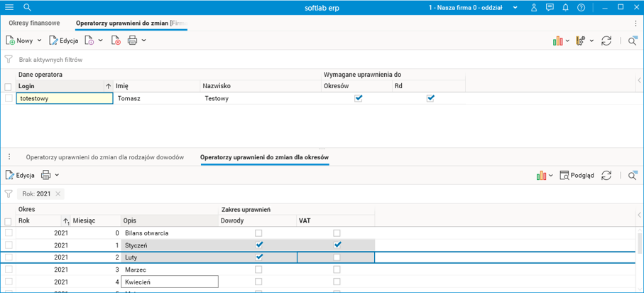This screenshot has width=644, height=293.
Task: Open the company selector '1 - Nasza firma 0 - oddział'
Action: pyautogui.click(x=465, y=7)
